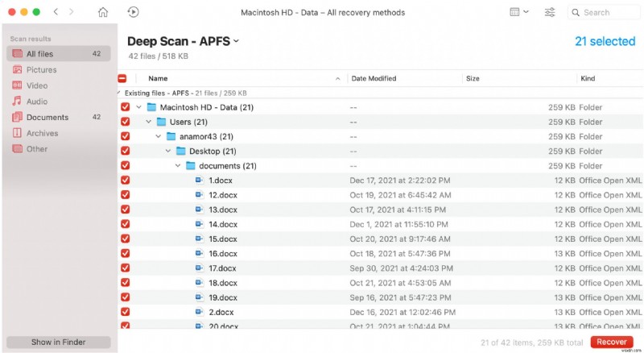Select the Archives category in sidebar
This screenshot has height=353, width=644.
42,133
